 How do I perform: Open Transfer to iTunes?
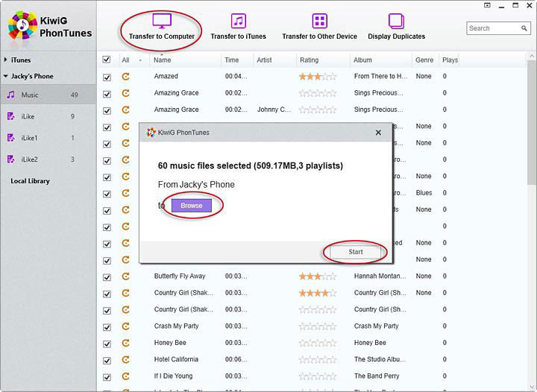(x=238, y=27)
